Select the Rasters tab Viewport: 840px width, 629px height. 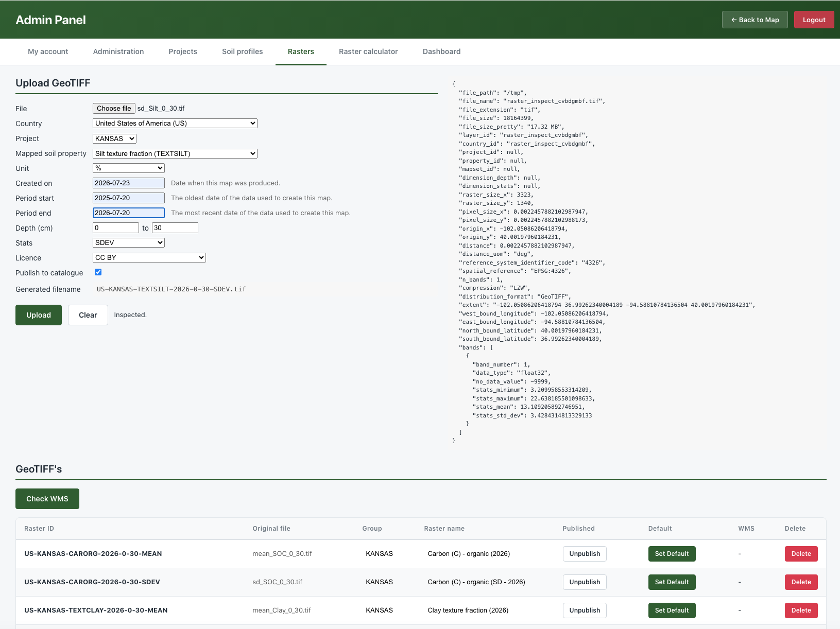pyautogui.click(x=301, y=51)
